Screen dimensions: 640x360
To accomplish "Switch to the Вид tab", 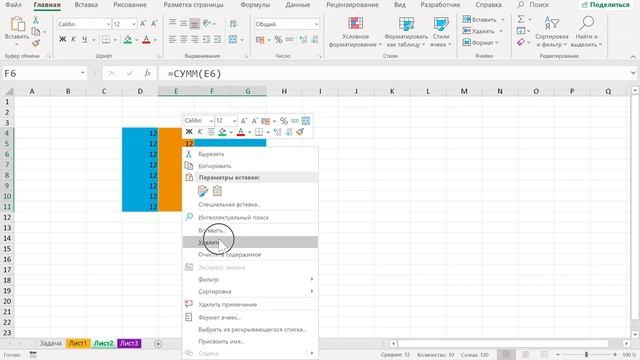I will click(400, 5).
